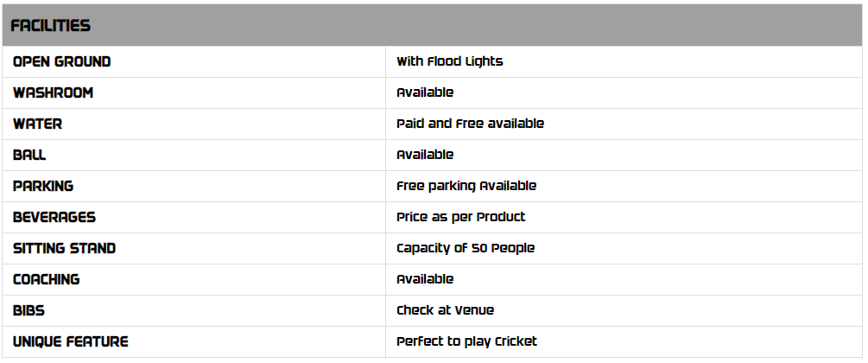This screenshot has width=868, height=363.
Task: Select the WASHROOM row label
Action: 53,93
